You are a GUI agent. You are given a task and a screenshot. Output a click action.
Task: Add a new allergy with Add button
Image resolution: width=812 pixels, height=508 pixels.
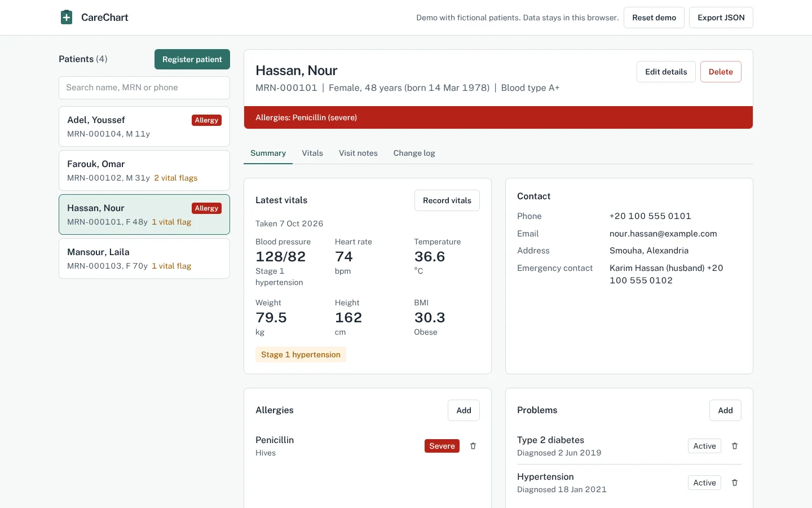click(x=464, y=410)
